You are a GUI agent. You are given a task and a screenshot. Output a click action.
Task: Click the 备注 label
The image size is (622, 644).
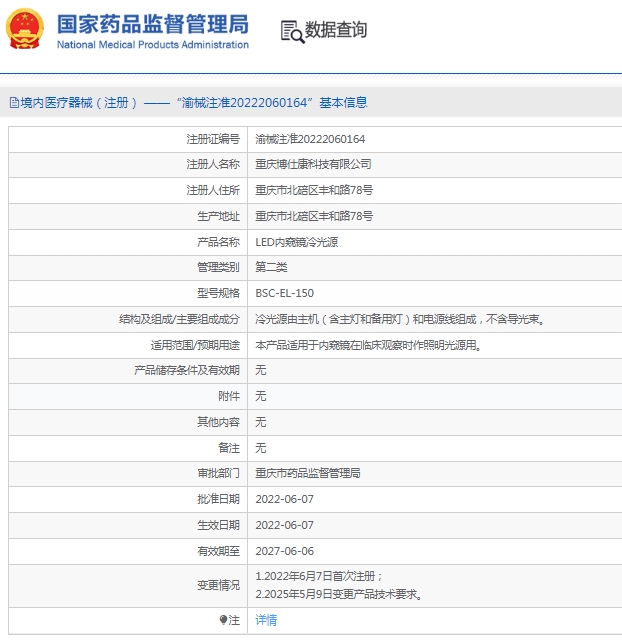click(229, 448)
